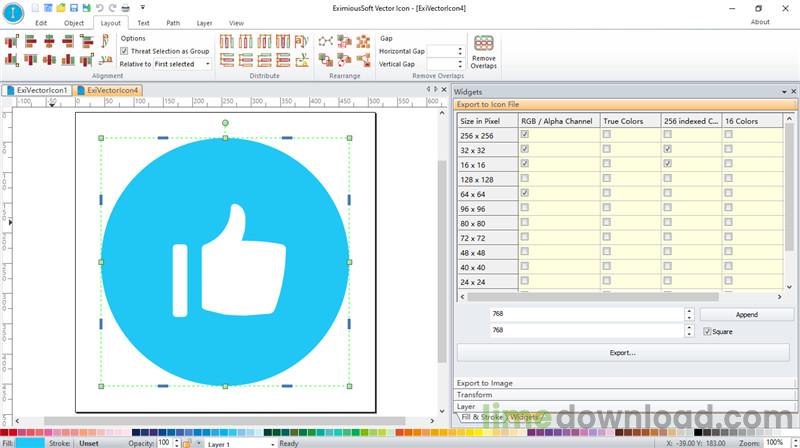Click the cyan Fill color indicator

(30, 443)
